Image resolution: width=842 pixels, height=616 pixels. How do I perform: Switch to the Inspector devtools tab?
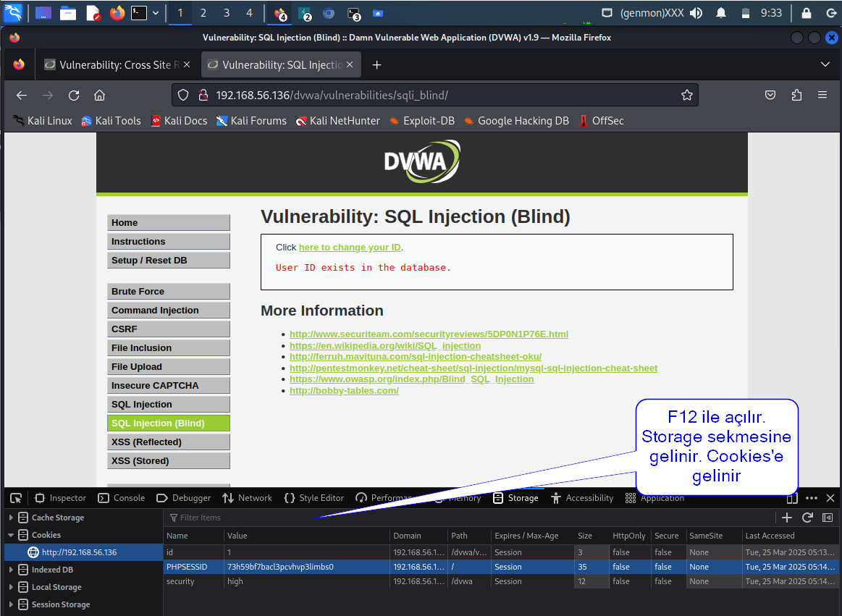60,498
